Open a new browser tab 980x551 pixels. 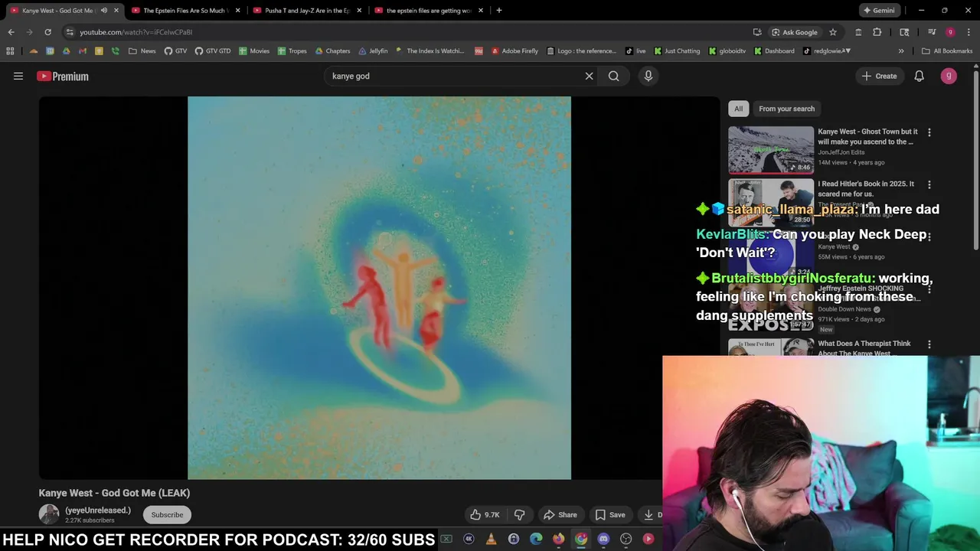pos(499,11)
